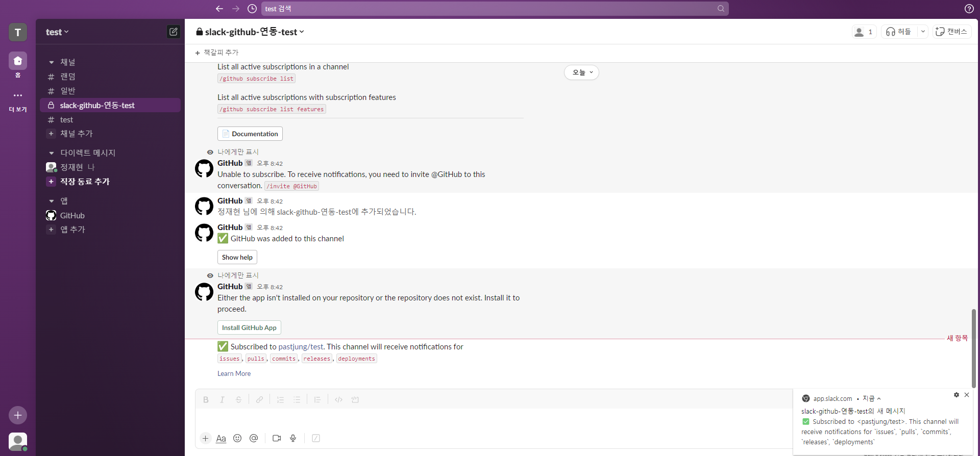Click 채널 추가 to add channels

click(x=110, y=134)
